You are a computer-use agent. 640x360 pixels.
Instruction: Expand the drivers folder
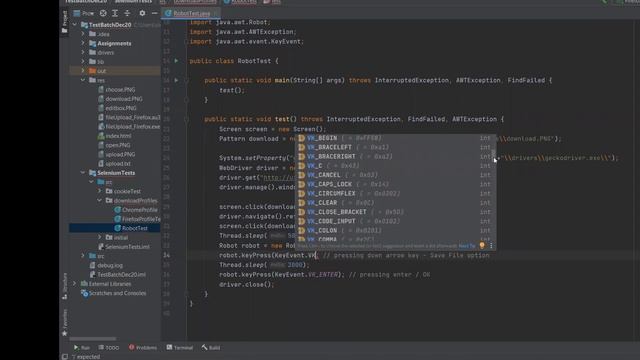(x=83, y=52)
